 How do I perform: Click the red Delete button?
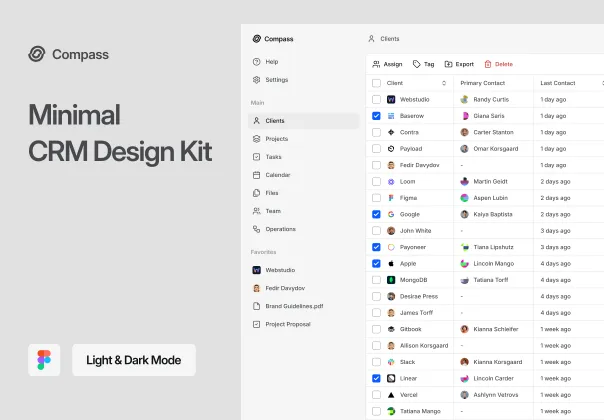coord(498,64)
